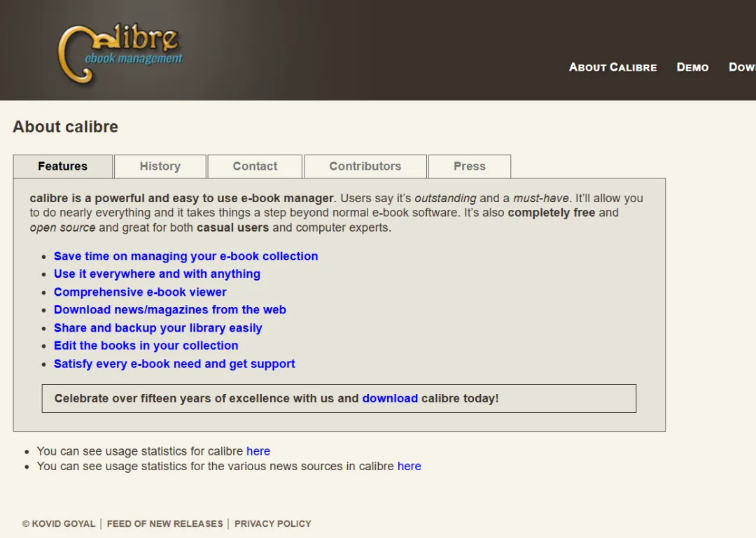Open 'Save time on managing your e-book collection'
The height and width of the screenshot is (538, 756).
click(185, 256)
